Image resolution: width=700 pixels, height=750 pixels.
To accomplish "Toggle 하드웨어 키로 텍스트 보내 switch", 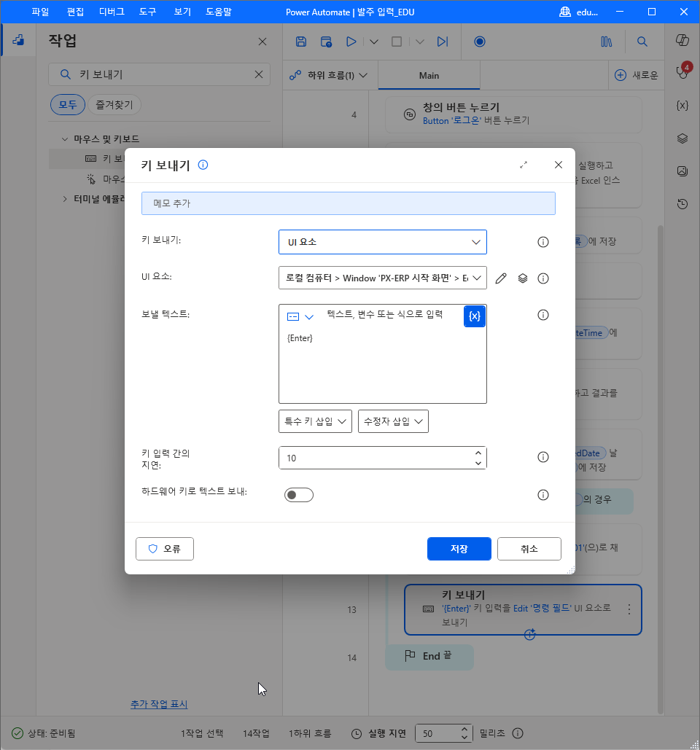I will click(298, 495).
